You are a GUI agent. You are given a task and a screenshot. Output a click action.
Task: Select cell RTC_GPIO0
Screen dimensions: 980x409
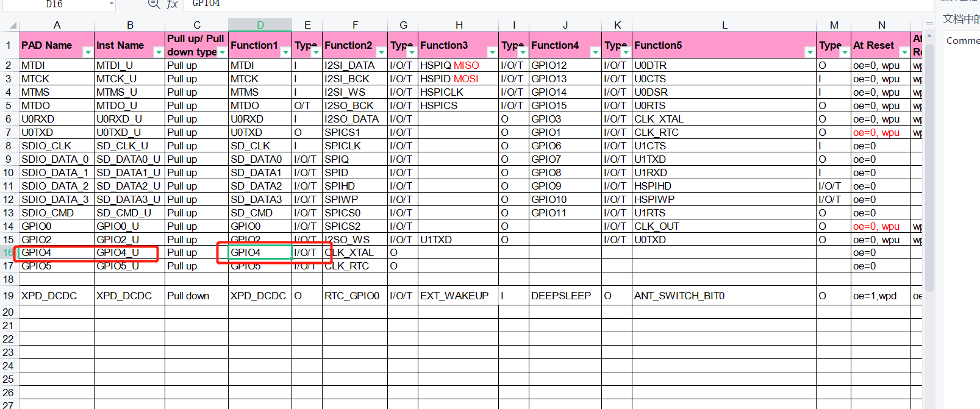(355, 296)
